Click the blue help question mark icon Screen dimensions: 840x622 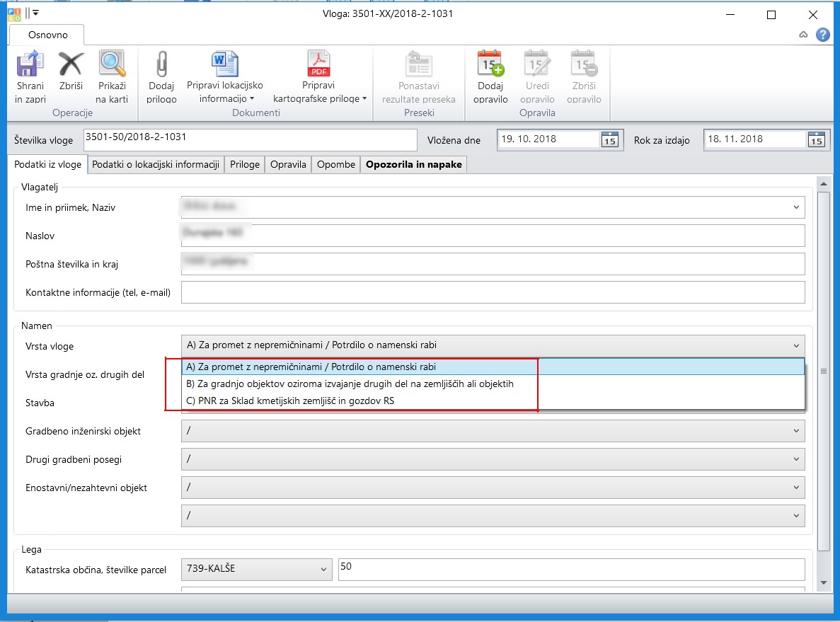822,35
